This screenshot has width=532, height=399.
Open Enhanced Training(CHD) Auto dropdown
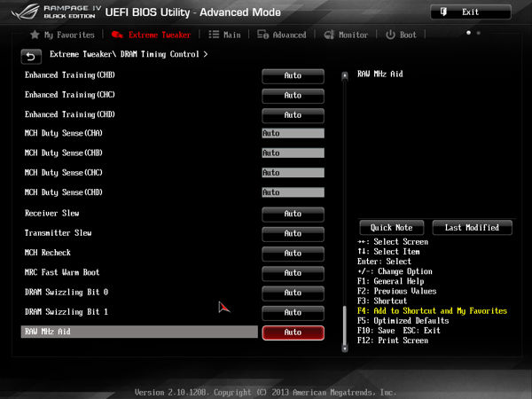(x=293, y=115)
